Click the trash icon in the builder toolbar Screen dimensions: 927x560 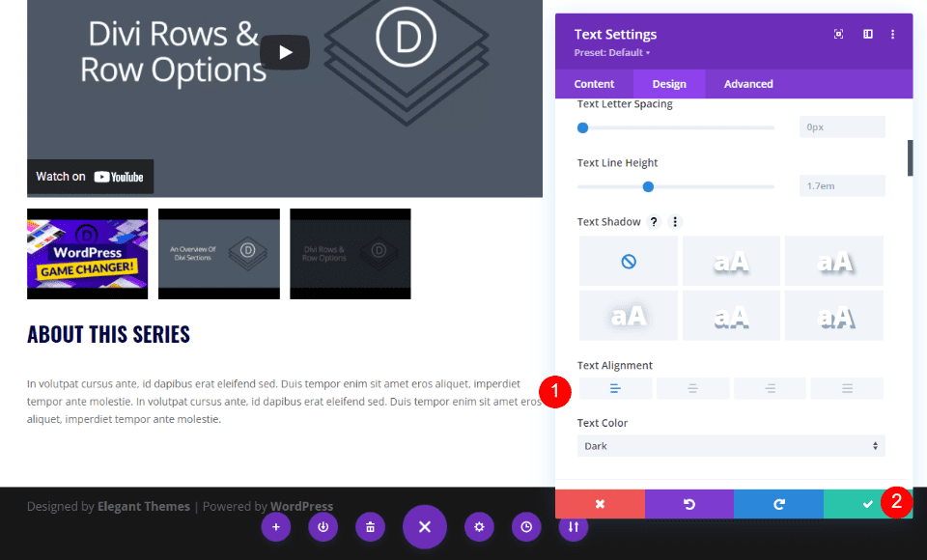coord(370,527)
